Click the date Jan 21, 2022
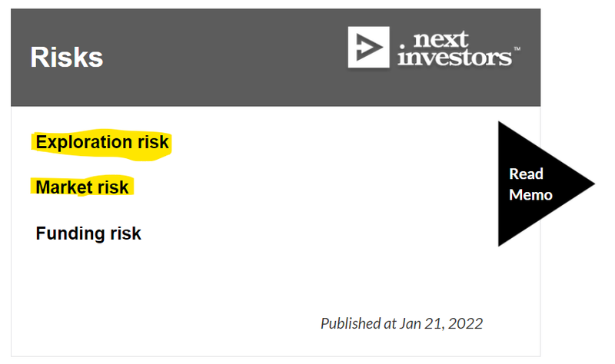The height and width of the screenshot is (364, 615). coord(441,323)
